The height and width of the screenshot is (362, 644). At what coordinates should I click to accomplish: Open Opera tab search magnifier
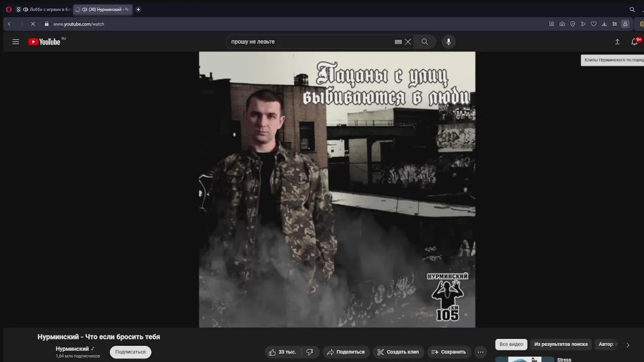pyautogui.click(x=632, y=9)
